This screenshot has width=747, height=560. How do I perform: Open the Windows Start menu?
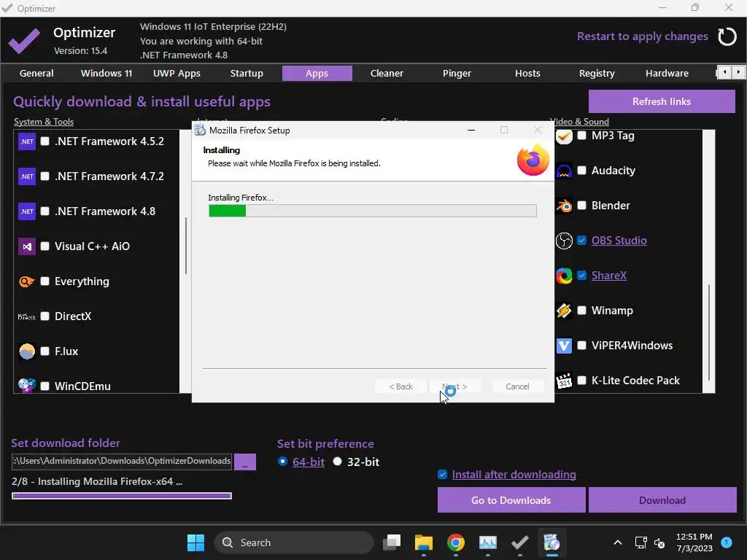pos(196,542)
